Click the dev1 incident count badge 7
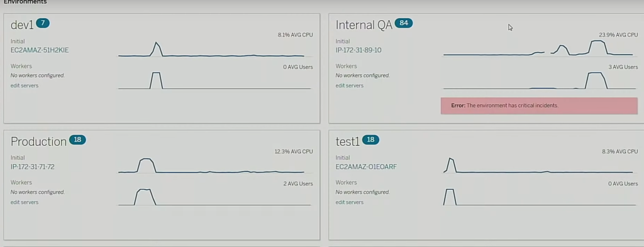Image resolution: width=644 pixels, height=247 pixels. click(x=43, y=23)
